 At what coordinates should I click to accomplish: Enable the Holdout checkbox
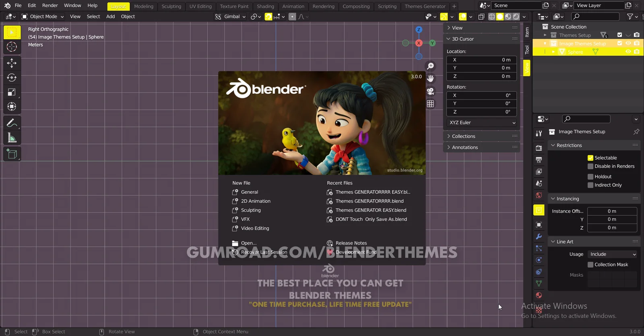pyautogui.click(x=590, y=176)
